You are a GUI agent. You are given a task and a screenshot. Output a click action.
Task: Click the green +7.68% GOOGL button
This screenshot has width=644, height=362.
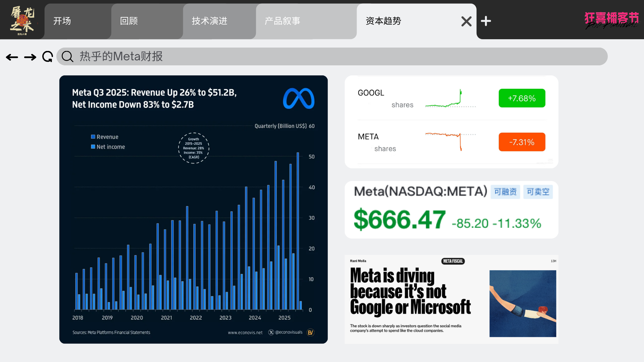click(522, 98)
